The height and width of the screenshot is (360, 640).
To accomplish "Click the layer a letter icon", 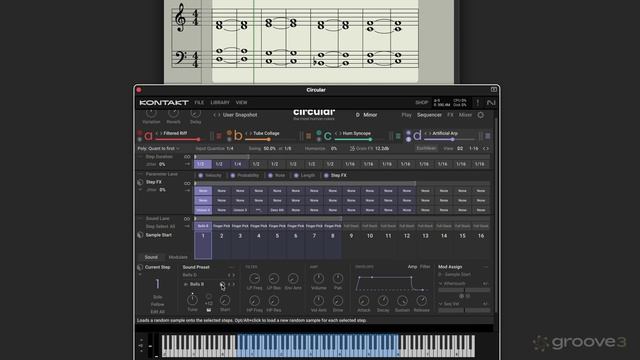I will [x=148, y=136].
